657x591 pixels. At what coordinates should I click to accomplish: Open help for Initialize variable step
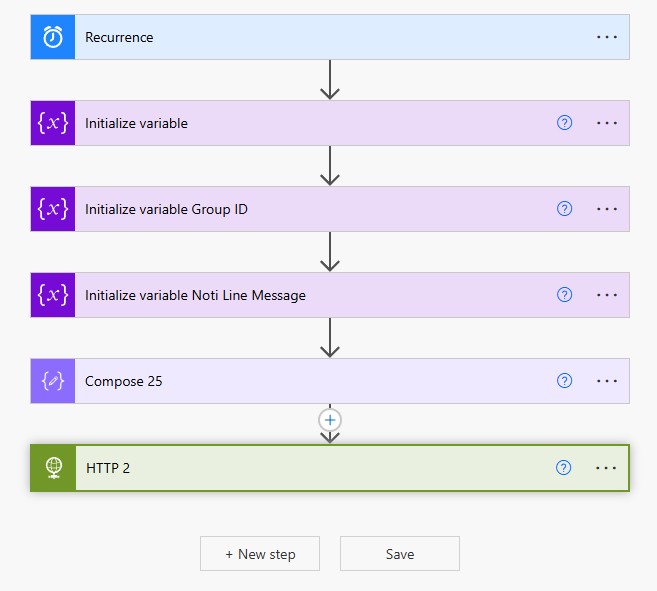click(564, 123)
